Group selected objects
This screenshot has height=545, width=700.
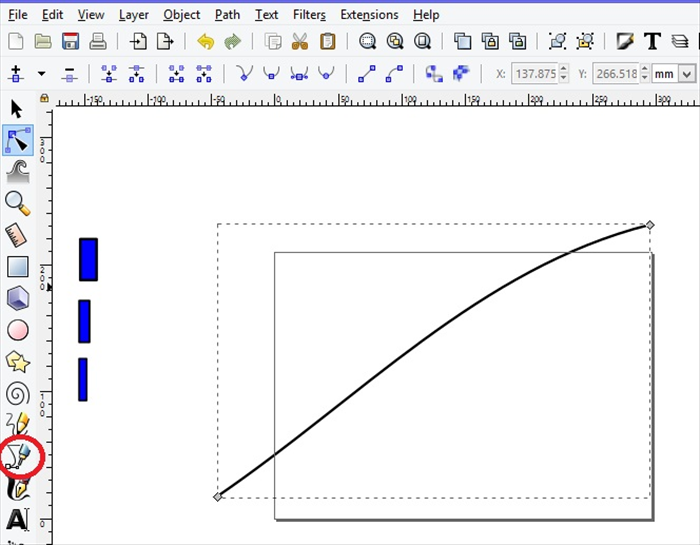tap(558, 42)
